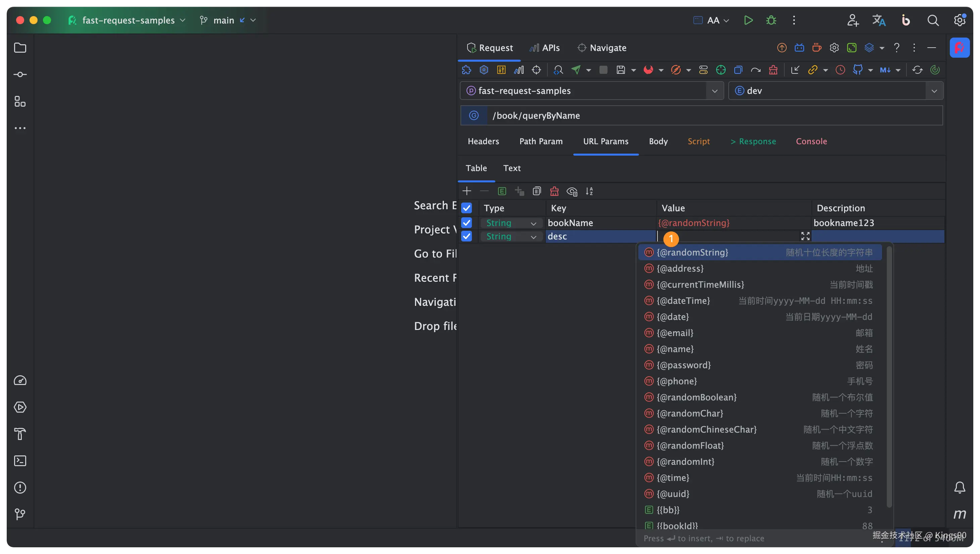Open Search Everywhere magnifier
This screenshot has width=980, height=554.
[x=932, y=20]
